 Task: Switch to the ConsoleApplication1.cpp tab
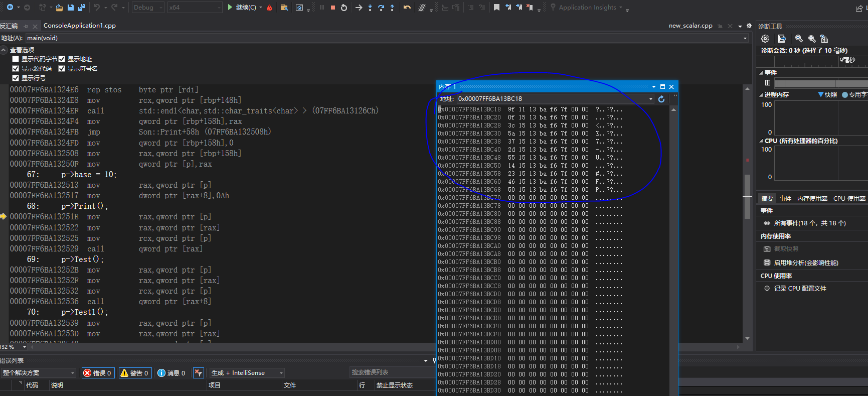tap(79, 26)
